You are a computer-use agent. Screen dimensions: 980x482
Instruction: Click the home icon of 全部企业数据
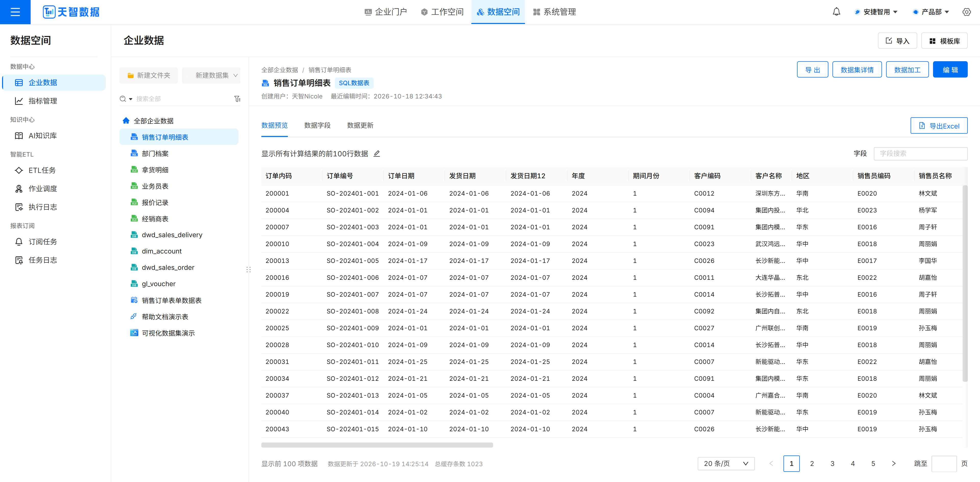tap(126, 121)
